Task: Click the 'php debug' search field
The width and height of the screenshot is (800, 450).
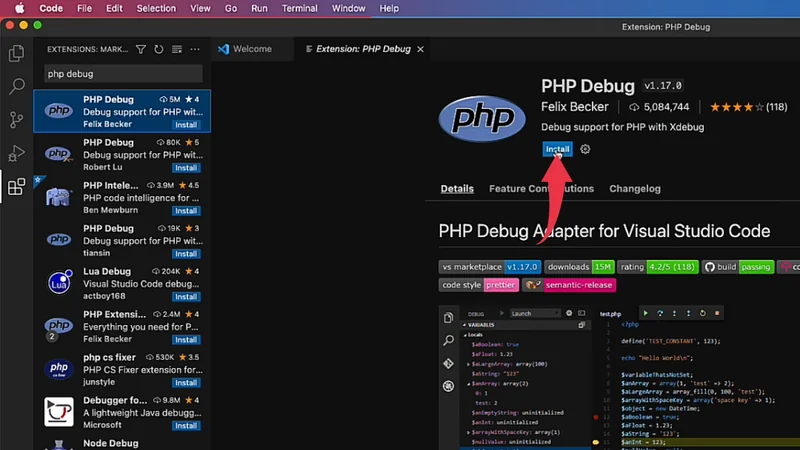Action: point(123,74)
